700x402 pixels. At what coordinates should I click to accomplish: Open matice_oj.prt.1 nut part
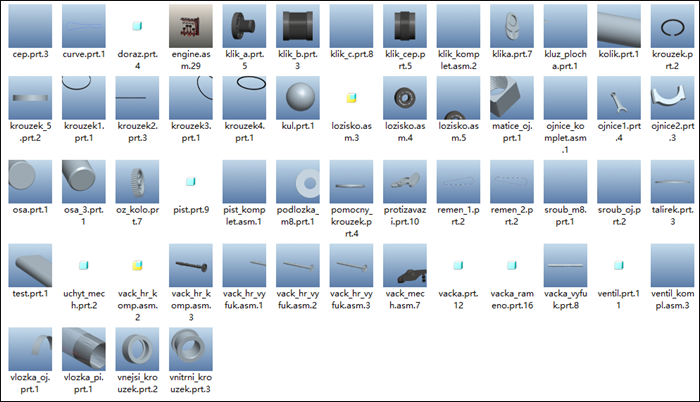click(x=512, y=98)
